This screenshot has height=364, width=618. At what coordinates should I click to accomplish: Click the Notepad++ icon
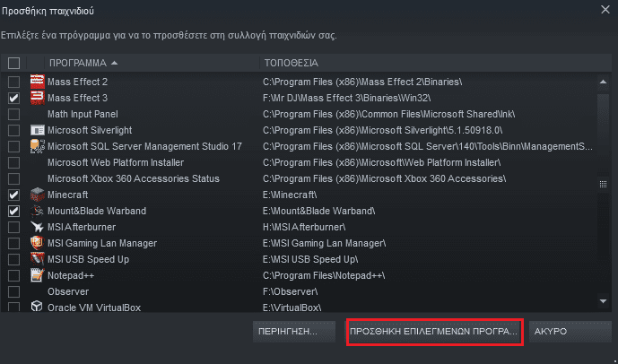click(x=38, y=275)
